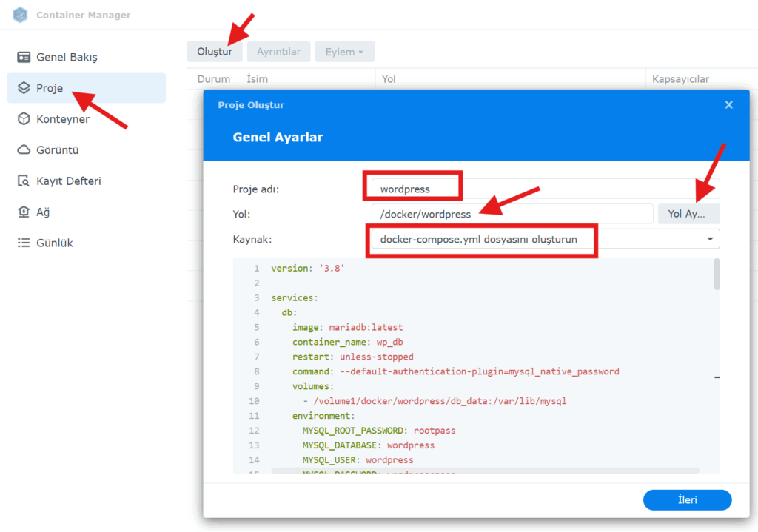Expand the Eylem dropdown menu
758x532 pixels.
pos(345,52)
